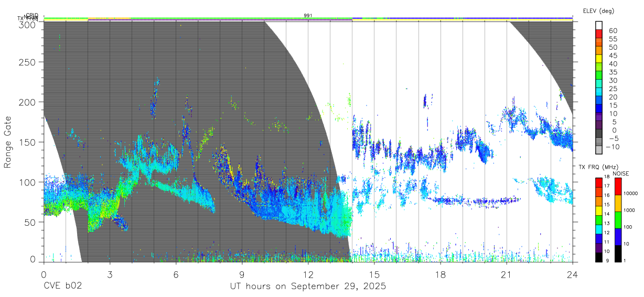Click the 12 hour tick label
Image resolution: width=644 pixels, height=297 pixels.
308,274
